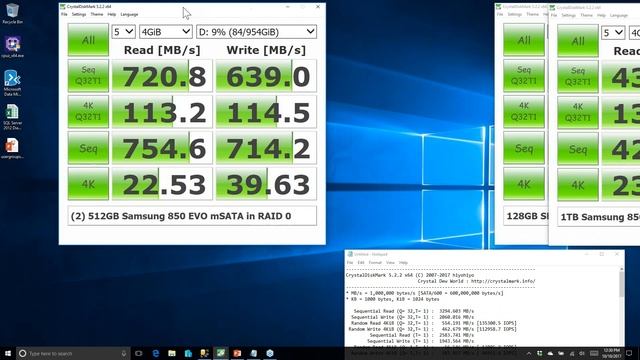Click Seq Q32T1 in the 128GB window
This screenshot has height=360, width=640.
point(524,76)
